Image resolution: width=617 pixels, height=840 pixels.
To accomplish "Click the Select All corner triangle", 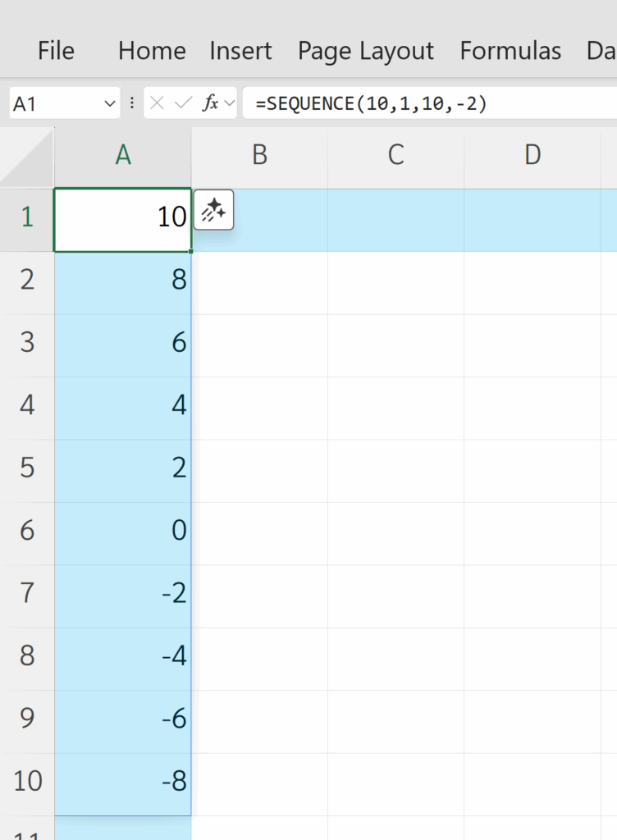I will 28,158.
